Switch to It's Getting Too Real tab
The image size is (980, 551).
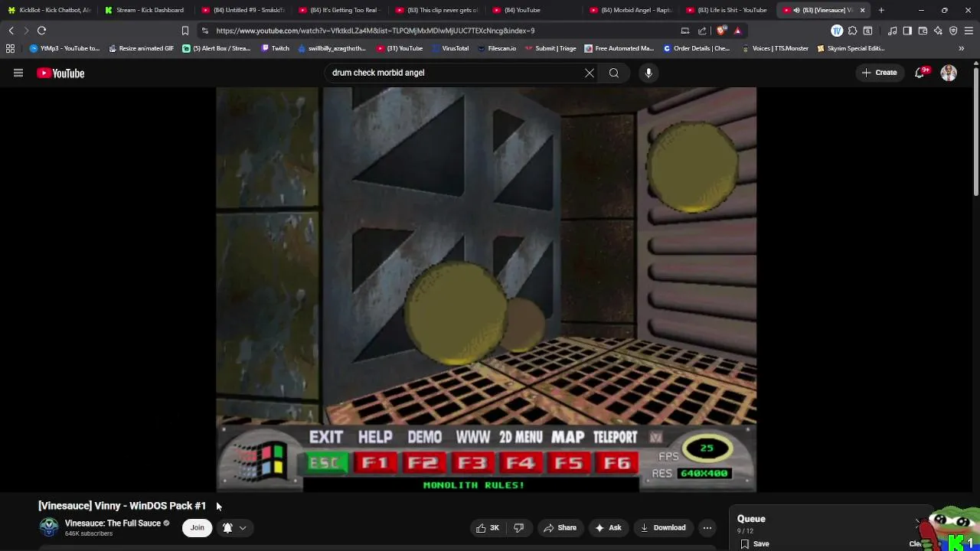coord(339,10)
